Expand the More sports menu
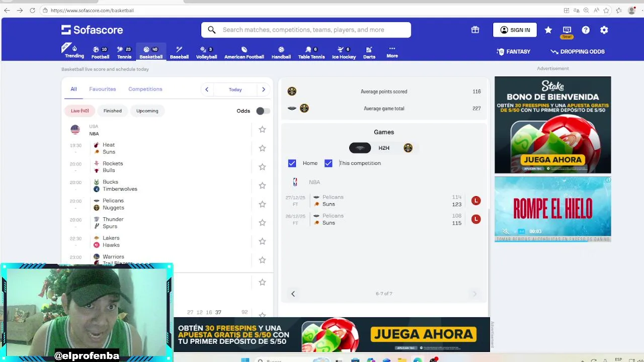The width and height of the screenshot is (644, 362). (x=392, y=52)
